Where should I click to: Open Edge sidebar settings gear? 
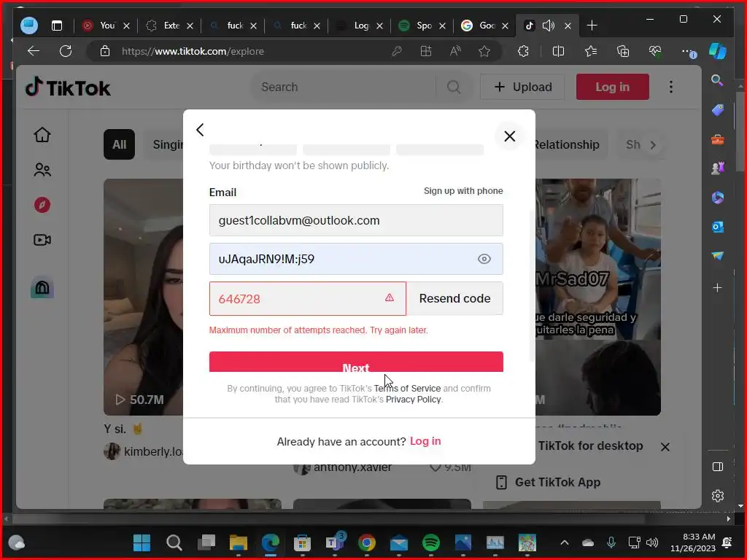[x=718, y=496]
